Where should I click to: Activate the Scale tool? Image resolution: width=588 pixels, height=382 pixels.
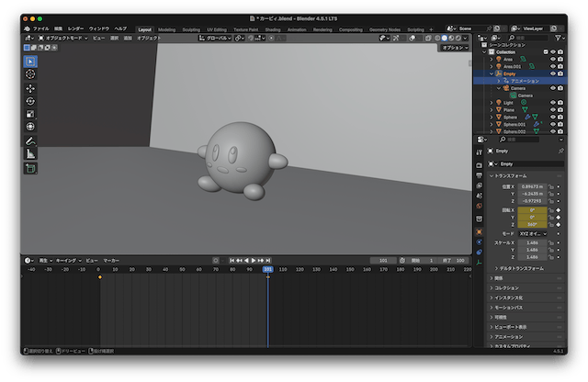tap(30, 114)
